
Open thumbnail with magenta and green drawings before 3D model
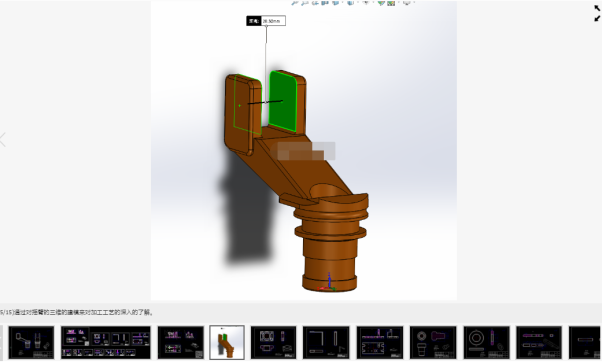pyautogui.click(x=180, y=342)
